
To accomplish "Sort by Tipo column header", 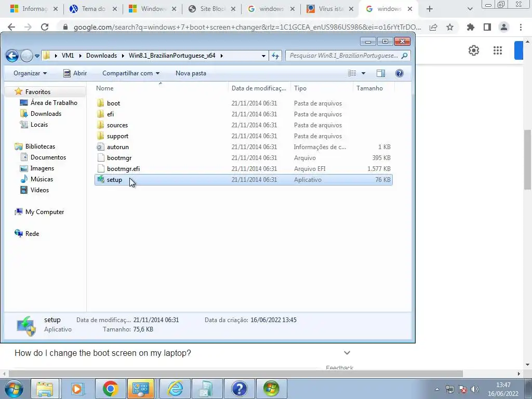I will point(322,88).
